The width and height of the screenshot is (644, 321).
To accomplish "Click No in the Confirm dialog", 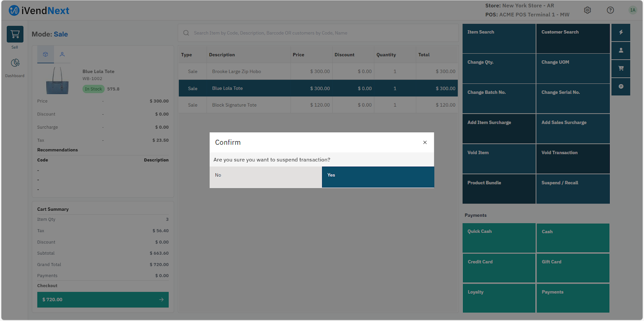I will [x=266, y=177].
